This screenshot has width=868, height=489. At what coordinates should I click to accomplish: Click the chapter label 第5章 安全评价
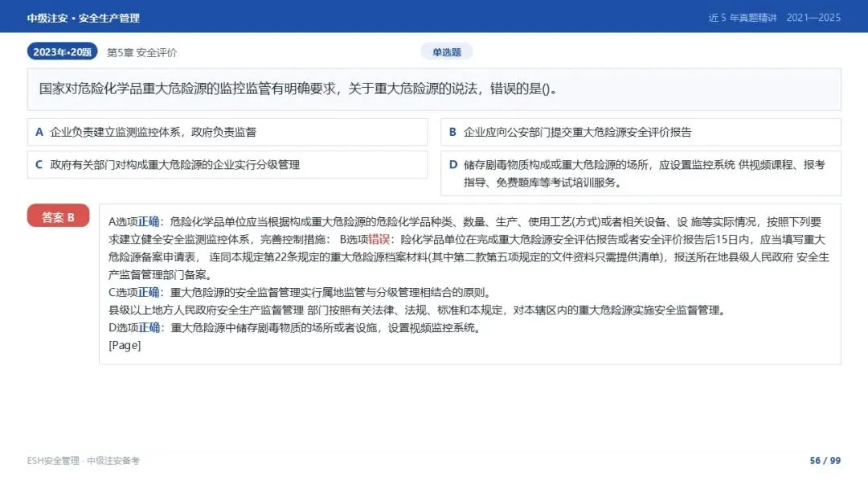click(x=141, y=52)
